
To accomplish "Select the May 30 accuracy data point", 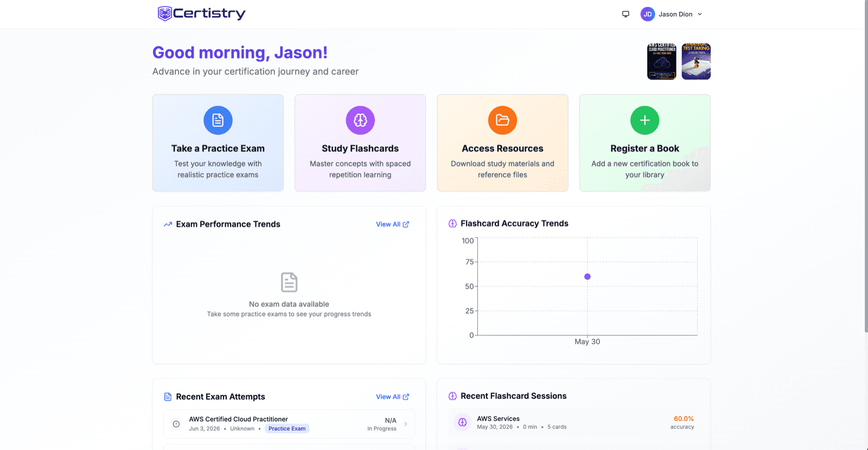I will click(x=588, y=277).
